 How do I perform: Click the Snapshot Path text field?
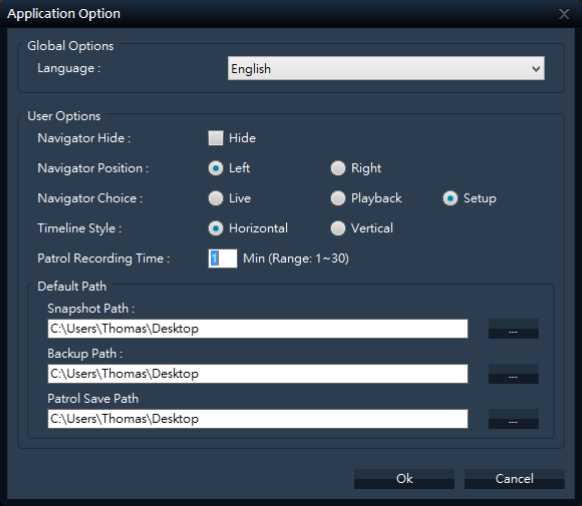(258, 329)
